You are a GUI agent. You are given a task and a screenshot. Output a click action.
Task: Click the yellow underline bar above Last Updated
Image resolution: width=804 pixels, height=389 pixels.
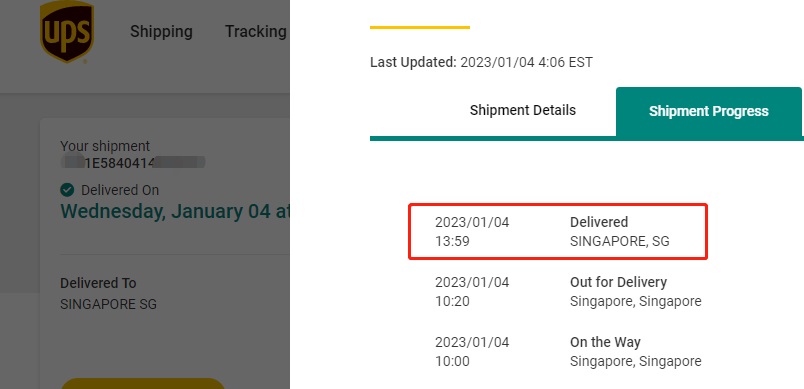click(419, 27)
